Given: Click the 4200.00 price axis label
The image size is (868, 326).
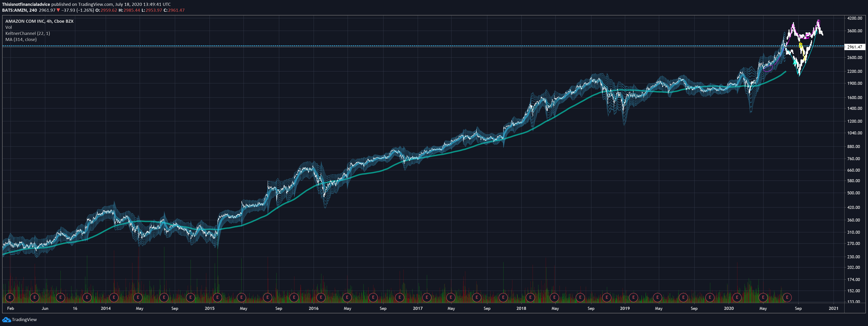Looking at the screenshot, I should coord(855,18).
